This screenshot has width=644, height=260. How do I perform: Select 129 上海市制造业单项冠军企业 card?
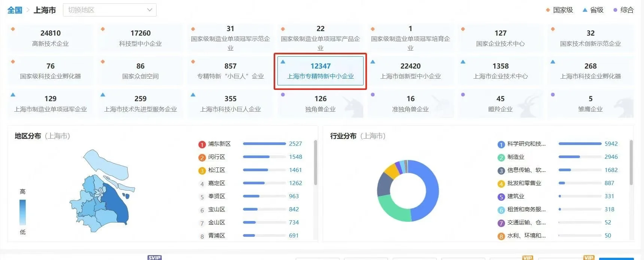tap(51, 104)
